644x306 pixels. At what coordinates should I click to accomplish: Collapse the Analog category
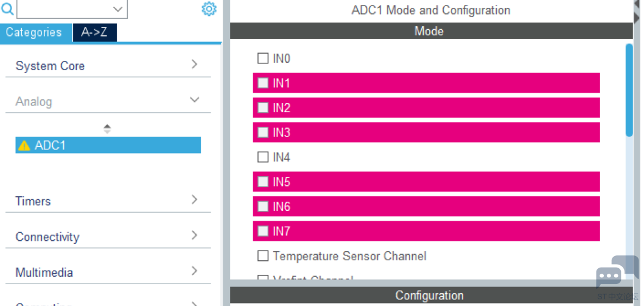tap(108, 101)
